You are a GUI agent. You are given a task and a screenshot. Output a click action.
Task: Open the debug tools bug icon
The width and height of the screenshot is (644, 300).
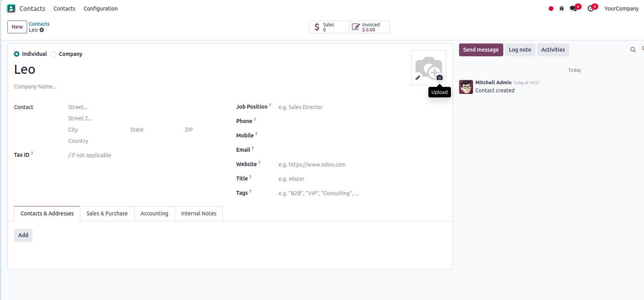[561, 9]
